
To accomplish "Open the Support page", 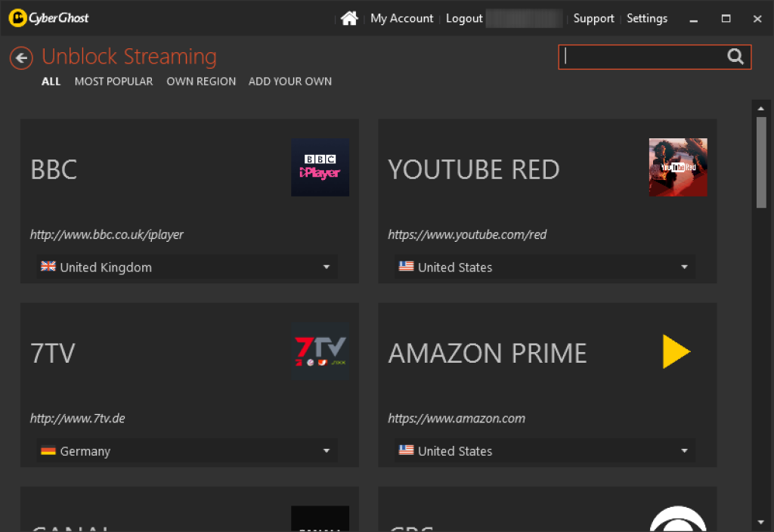I will coord(593,18).
